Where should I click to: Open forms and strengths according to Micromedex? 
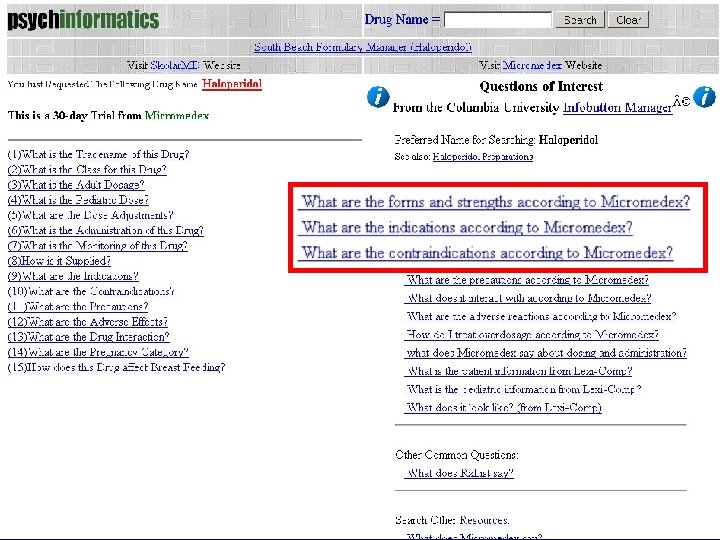click(494, 202)
